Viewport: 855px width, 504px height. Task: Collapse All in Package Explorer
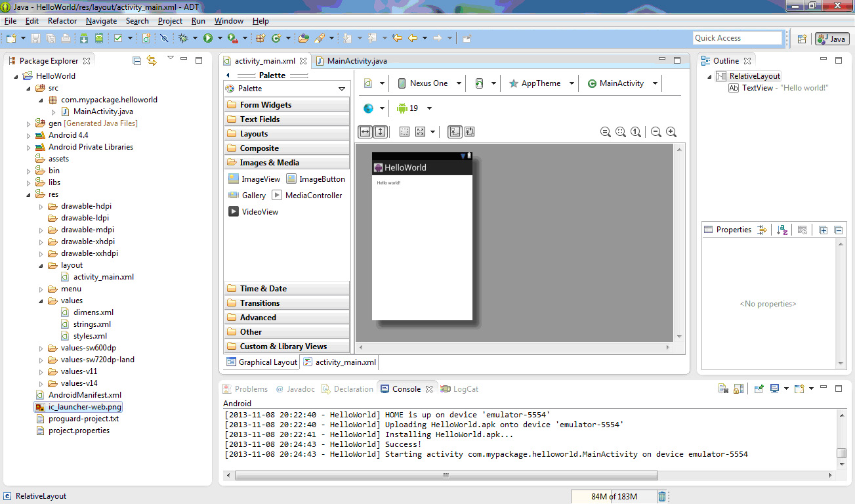tap(137, 60)
